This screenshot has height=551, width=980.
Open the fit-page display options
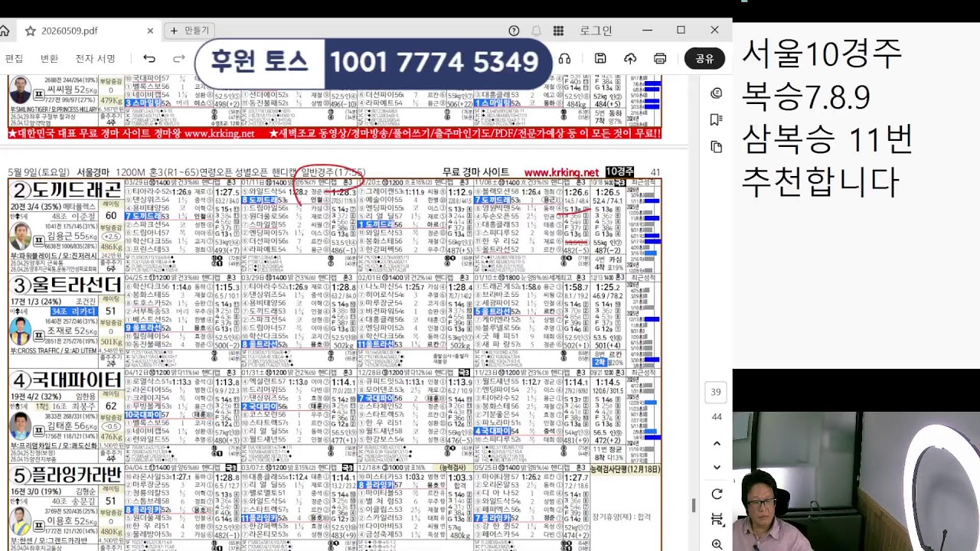coord(717,520)
